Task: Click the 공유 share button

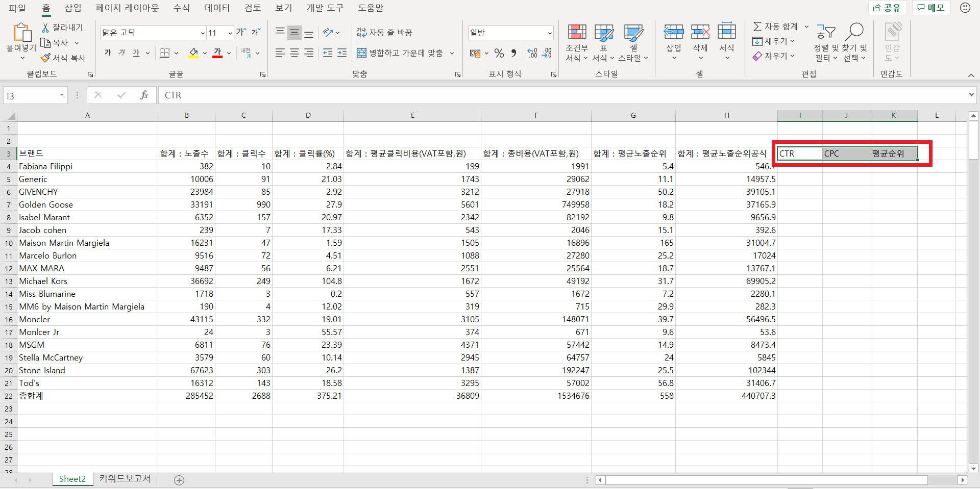Action: tap(887, 8)
